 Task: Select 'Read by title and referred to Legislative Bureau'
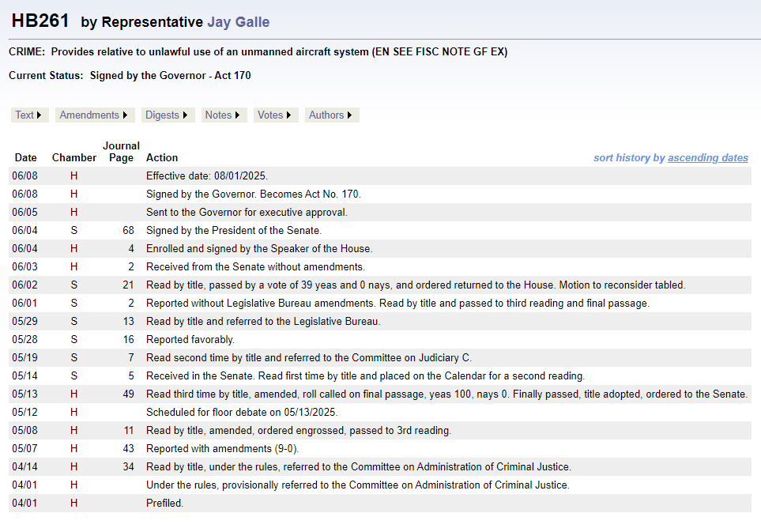[263, 322]
